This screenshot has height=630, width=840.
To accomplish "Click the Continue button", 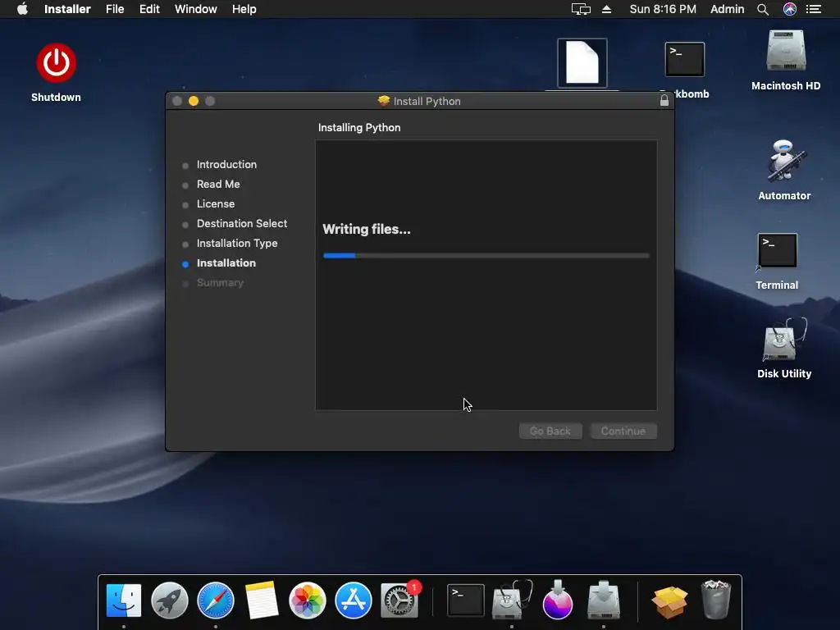I will point(623,431).
